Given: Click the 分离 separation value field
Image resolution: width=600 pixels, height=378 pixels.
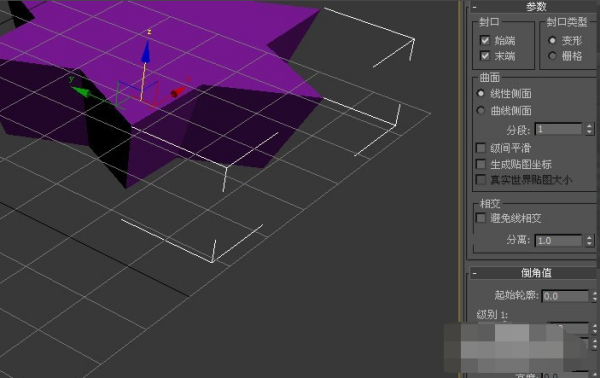Looking at the screenshot, I should pos(559,241).
